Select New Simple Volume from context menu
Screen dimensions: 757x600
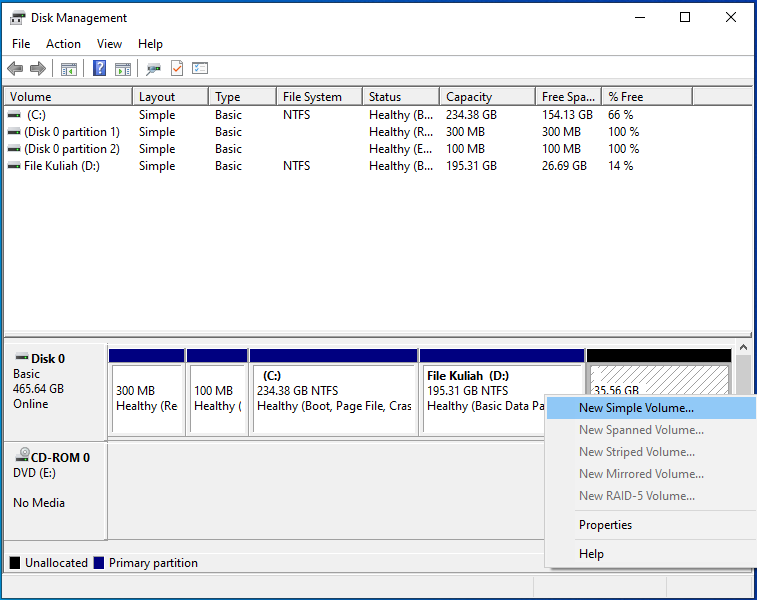coord(636,408)
